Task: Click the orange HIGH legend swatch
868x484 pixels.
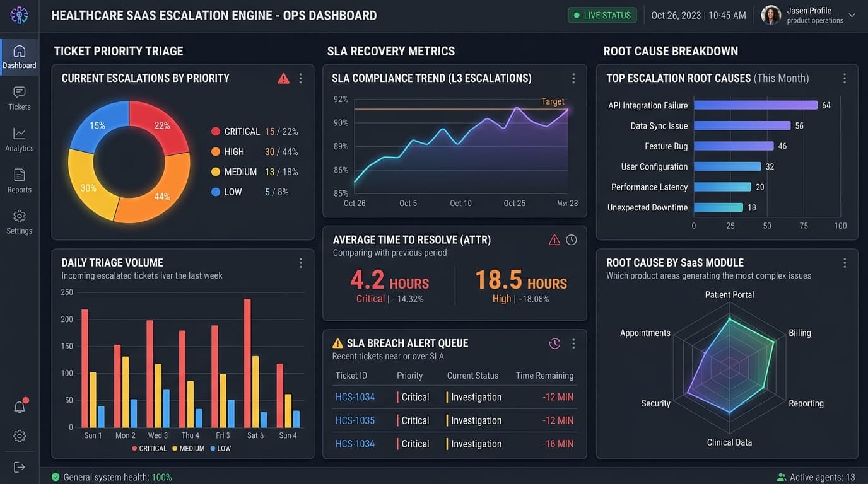Action: [216, 152]
